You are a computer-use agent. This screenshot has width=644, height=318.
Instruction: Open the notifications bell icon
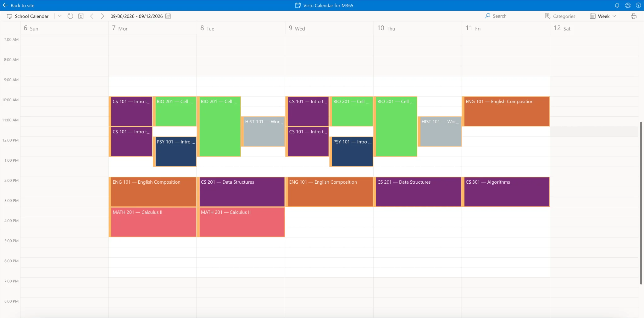coord(617,5)
